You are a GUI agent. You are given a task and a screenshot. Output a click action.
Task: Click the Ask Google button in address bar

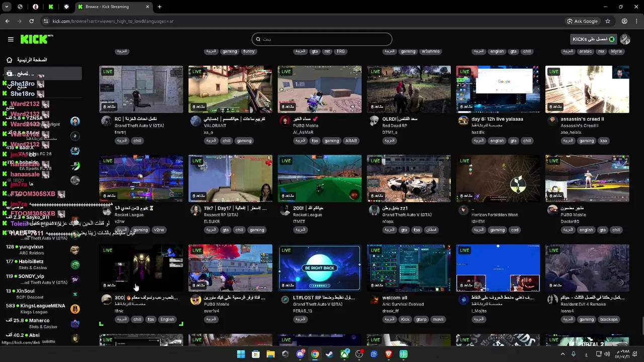click(583, 21)
